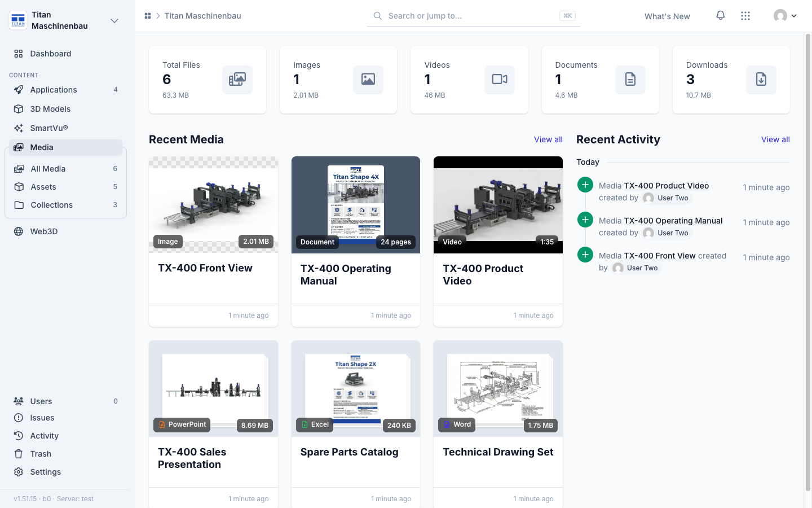Click the SmartVu sparkle icon
The height and width of the screenshot is (508, 812).
coord(19,128)
